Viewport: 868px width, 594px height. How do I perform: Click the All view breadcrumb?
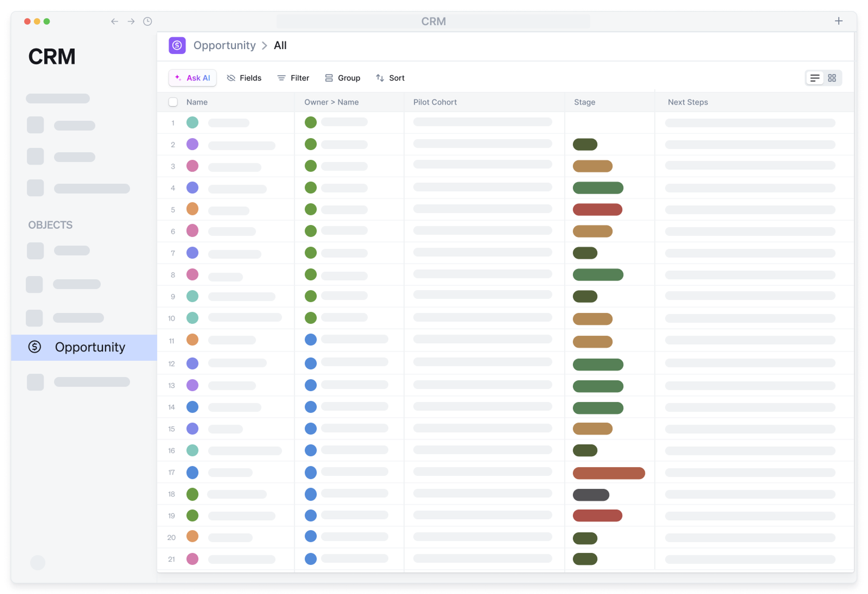280,46
